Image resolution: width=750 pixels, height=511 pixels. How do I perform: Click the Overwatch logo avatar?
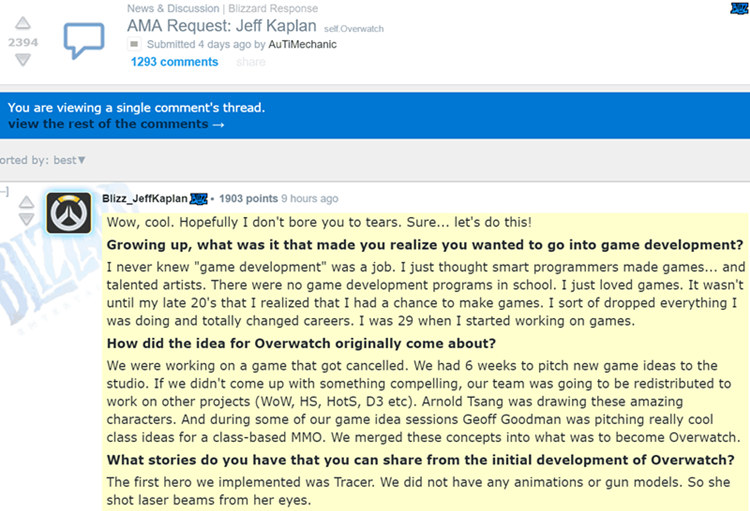(x=69, y=213)
